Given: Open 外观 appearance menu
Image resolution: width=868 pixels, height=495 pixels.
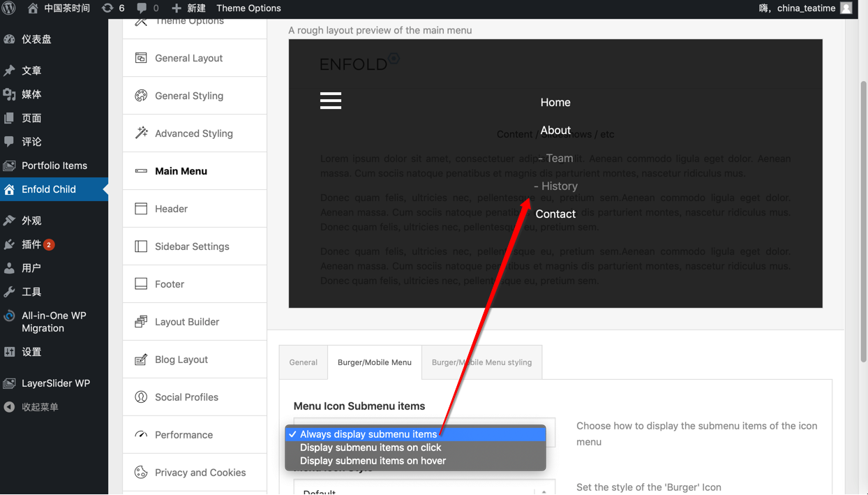Looking at the screenshot, I should (54, 221).
